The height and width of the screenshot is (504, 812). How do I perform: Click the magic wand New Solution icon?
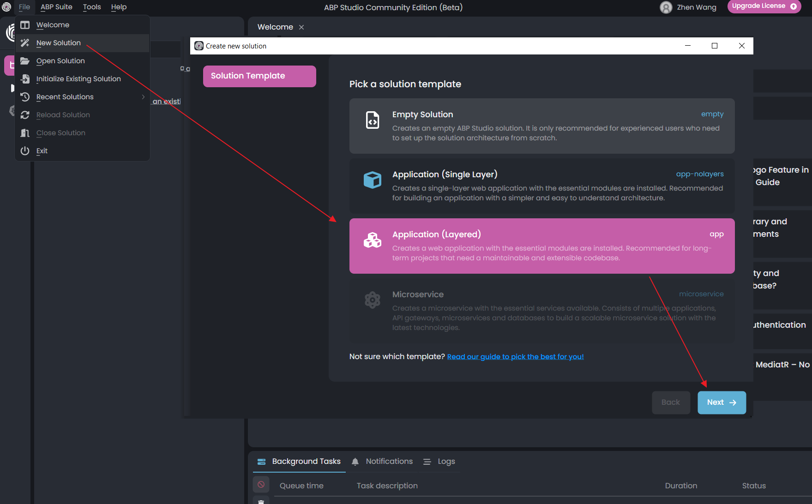point(25,43)
